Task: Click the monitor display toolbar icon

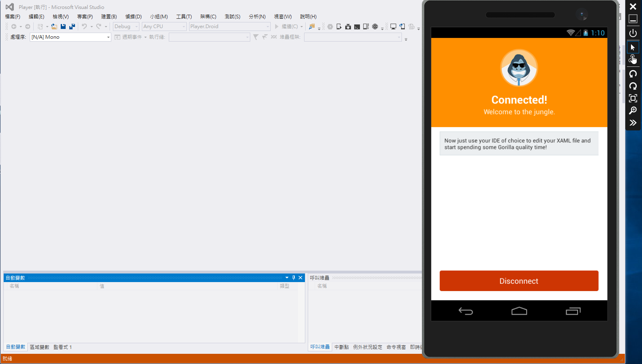Action: (x=393, y=26)
